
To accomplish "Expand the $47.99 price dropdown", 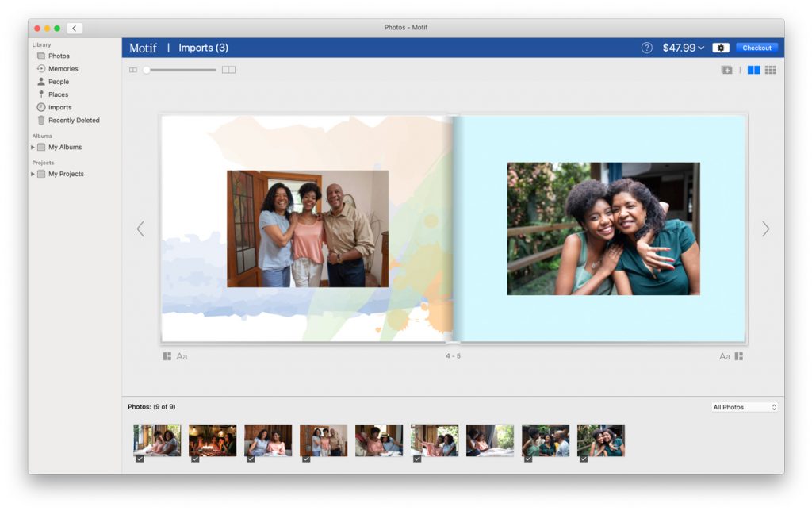I will coord(683,48).
